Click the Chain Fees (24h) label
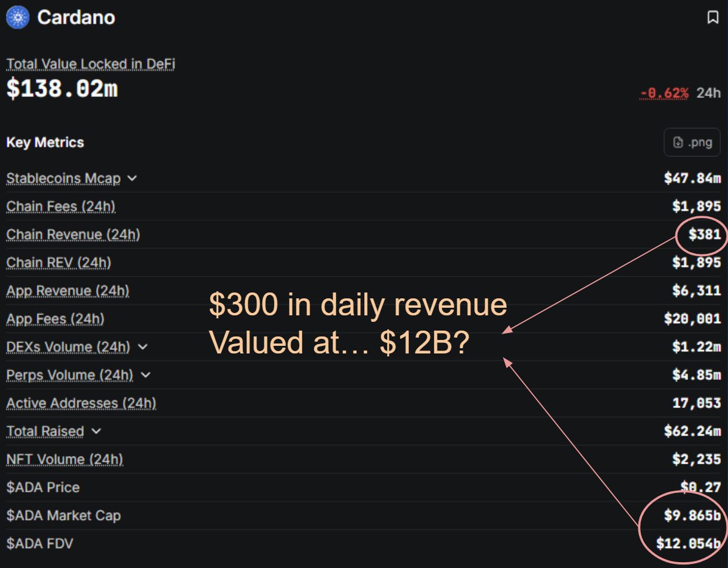 coord(61,206)
